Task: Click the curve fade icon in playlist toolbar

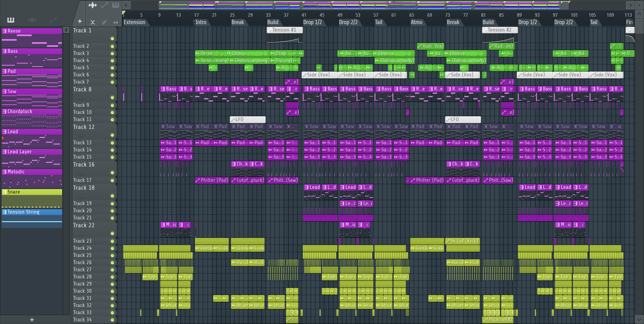Action: point(104,22)
